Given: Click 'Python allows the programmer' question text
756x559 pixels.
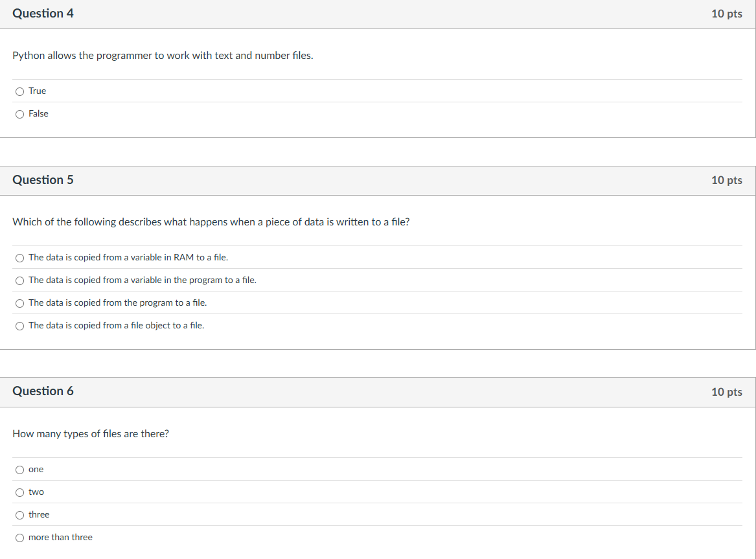Looking at the screenshot, I should tap(163, 56).
